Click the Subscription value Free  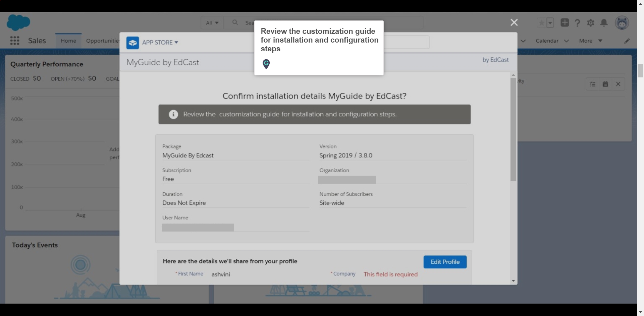pos(168,179)
